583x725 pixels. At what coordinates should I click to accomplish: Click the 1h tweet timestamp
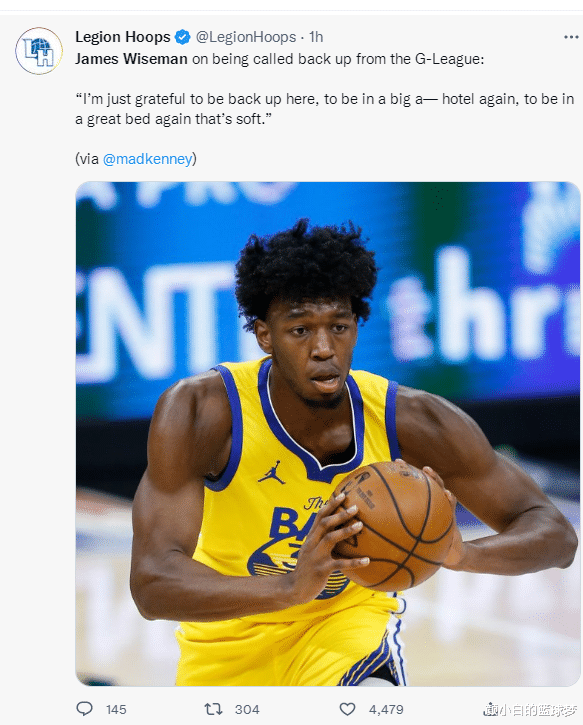pyautogui.click(x=316, y=37)
